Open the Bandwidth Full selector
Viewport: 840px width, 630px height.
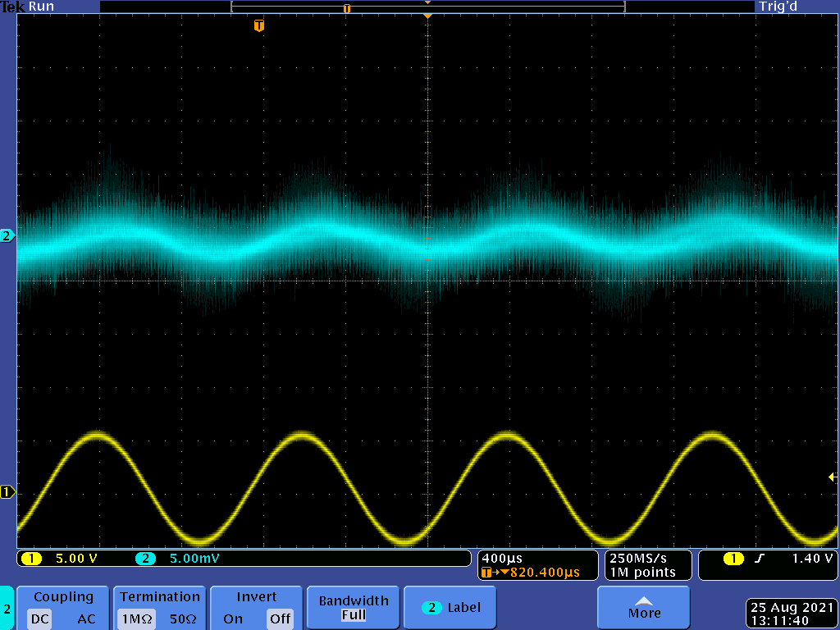(x=354, y=608)
